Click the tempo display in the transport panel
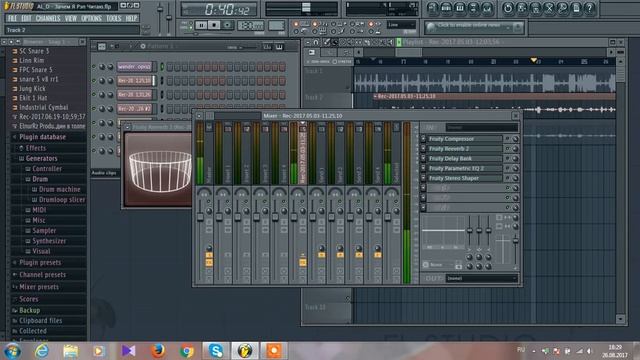 tap(251, 26)
